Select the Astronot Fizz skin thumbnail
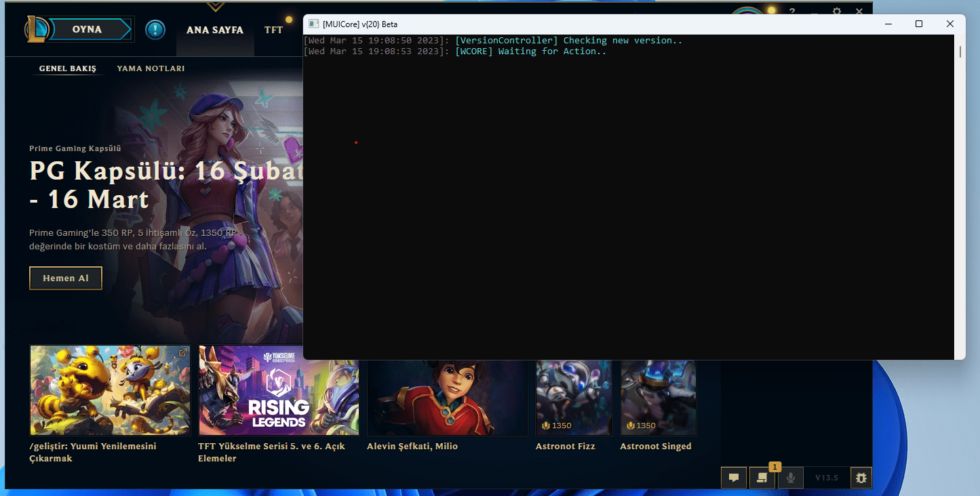980x496 pixels. [x=574, y=398]
